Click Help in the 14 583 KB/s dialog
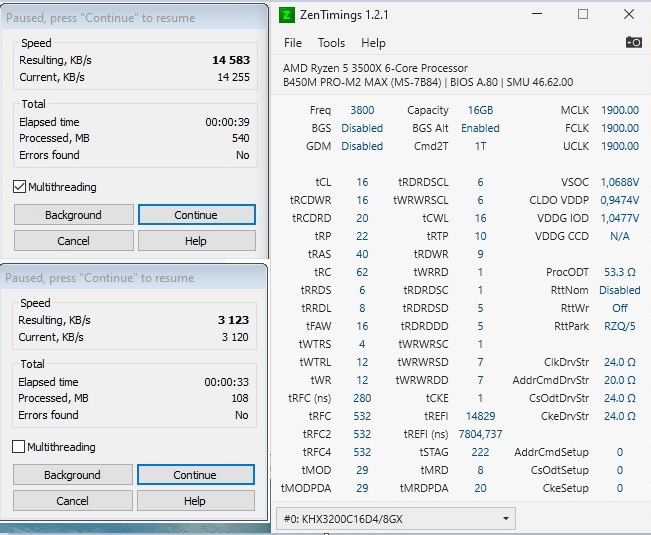 point(196,241)
